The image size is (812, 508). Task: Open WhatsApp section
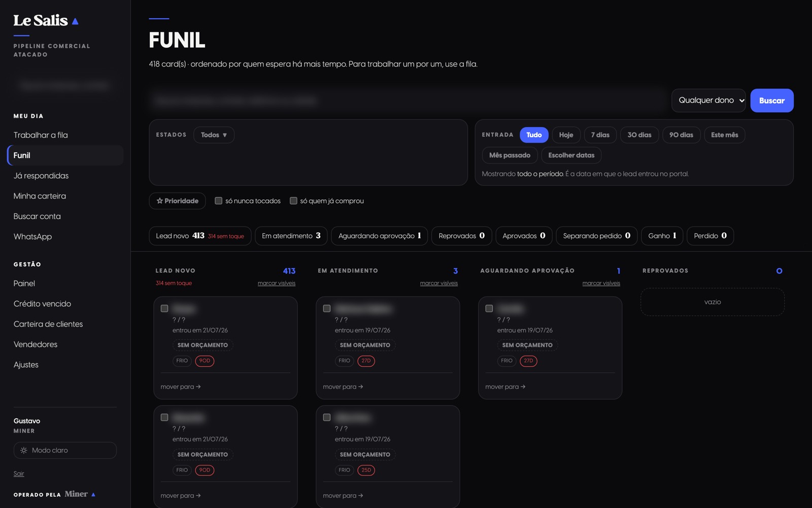coord(65,237)
